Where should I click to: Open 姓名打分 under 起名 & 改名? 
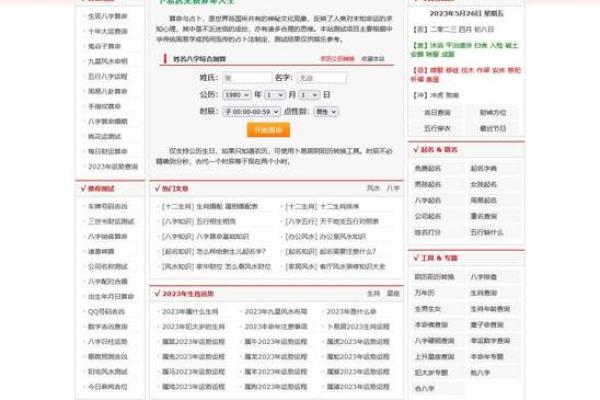428,232
